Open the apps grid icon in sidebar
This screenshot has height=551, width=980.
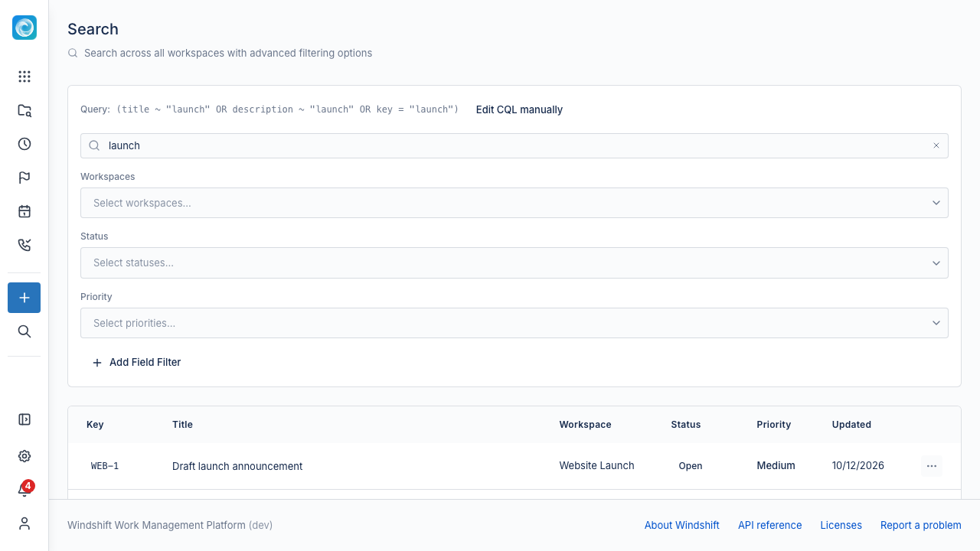click(x=24, y=77)
